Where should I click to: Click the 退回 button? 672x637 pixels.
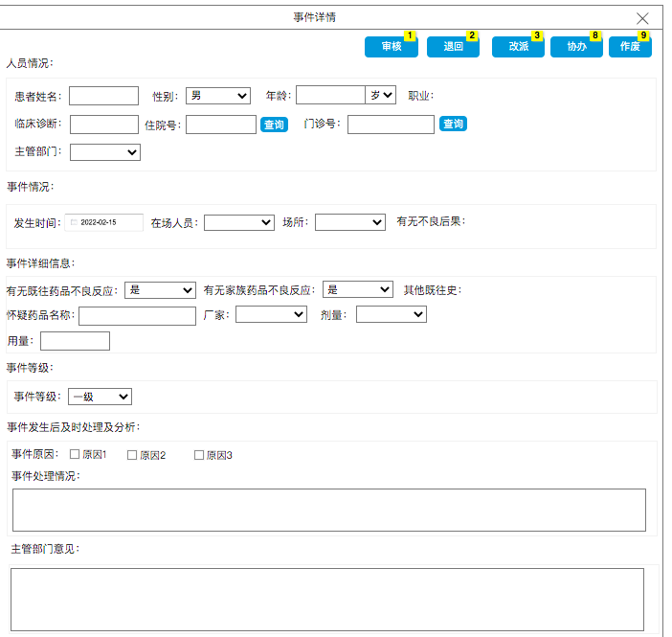(x=453, y=46)
